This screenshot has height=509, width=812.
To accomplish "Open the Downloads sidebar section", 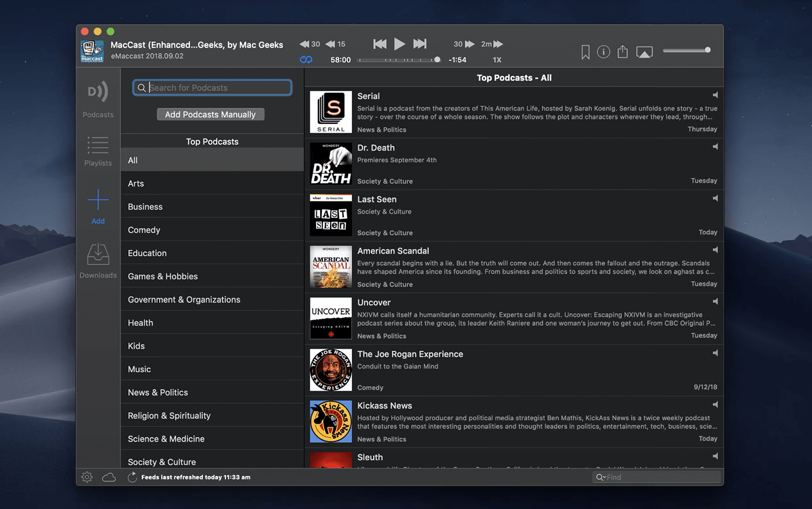I will (x=98, y=261).
